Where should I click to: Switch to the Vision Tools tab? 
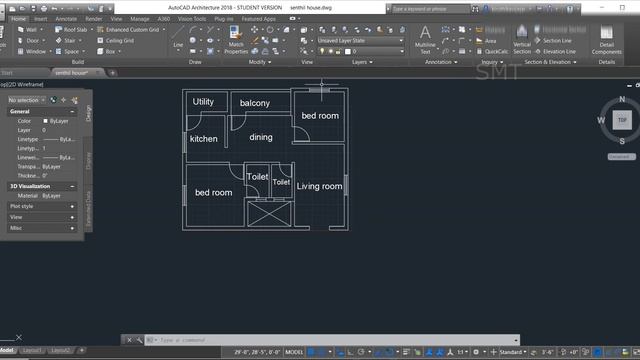tap(192, 19)
